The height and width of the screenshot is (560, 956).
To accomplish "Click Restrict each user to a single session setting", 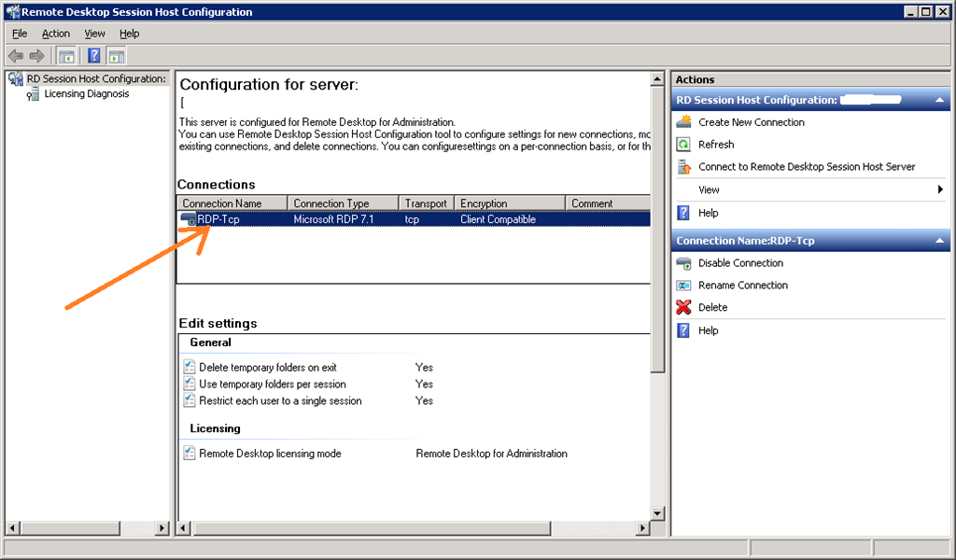I will 280,401.
